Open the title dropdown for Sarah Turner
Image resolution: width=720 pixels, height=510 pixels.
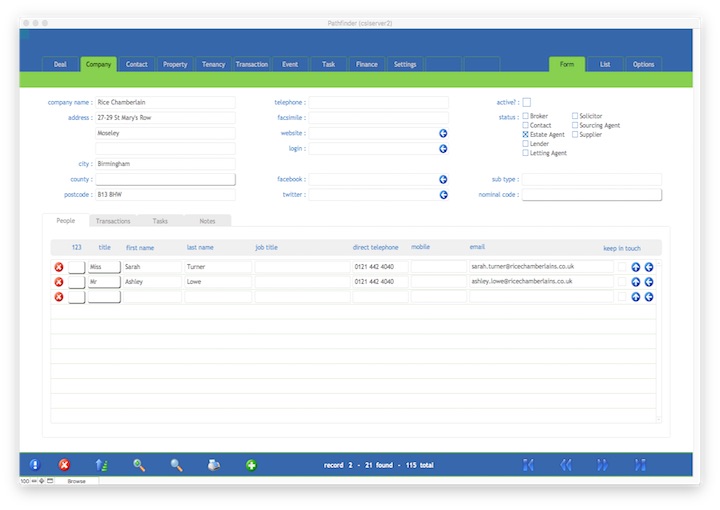point(103,267)
